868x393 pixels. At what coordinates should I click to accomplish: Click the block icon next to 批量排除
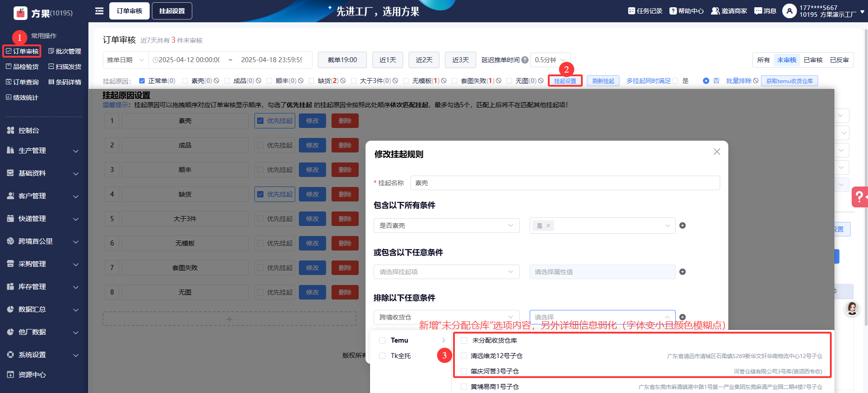(x=756, y=81)
